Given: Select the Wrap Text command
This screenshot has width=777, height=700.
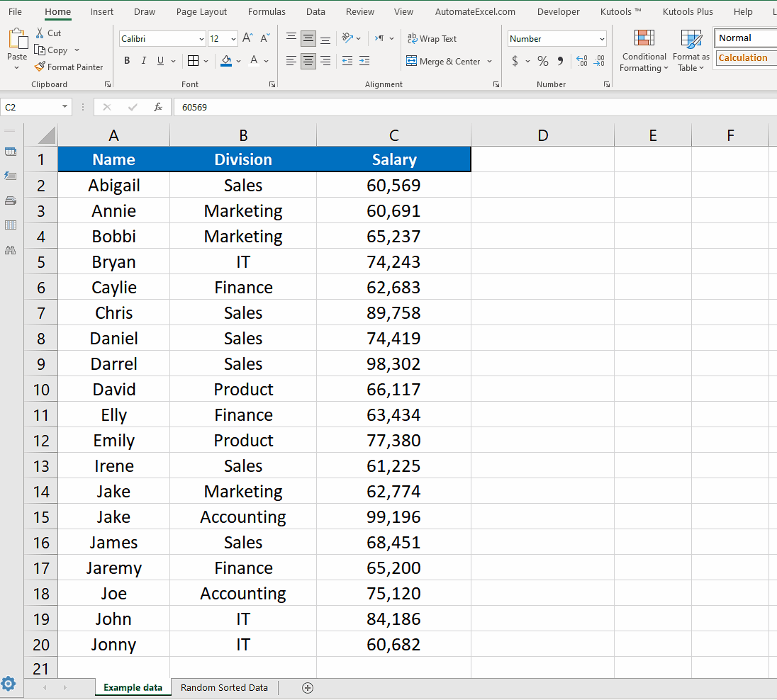Looking at the screenshot, I should pos(432,38).
